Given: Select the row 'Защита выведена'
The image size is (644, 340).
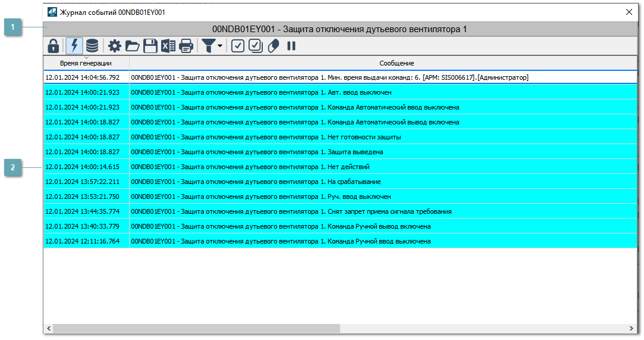Looking at the screenshot, I should pyautogui.click(x=297, y=152).
